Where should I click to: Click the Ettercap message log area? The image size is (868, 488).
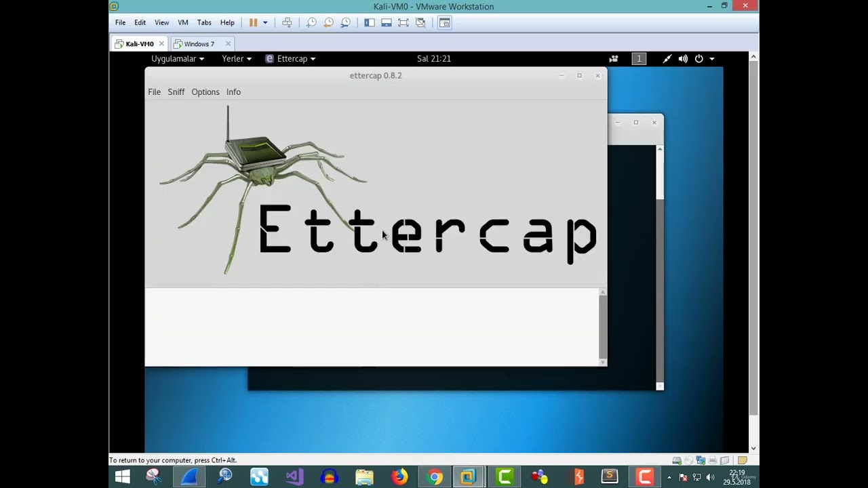pyautogui.click(x=372, y=327)
